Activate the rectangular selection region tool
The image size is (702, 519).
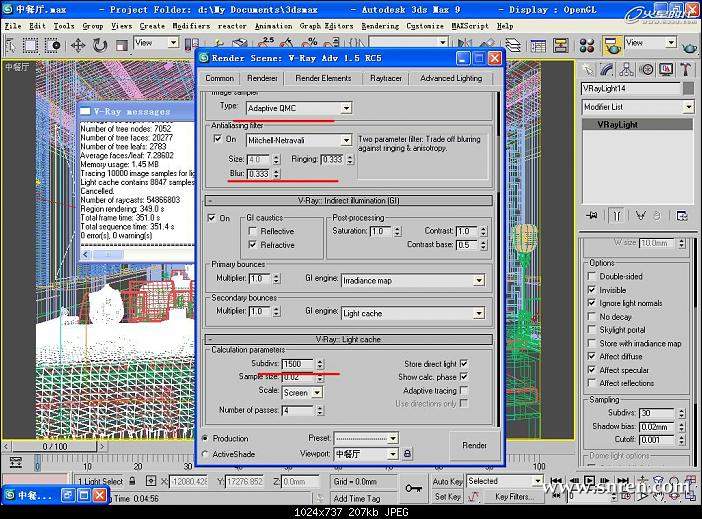click(x=30, y=45)
